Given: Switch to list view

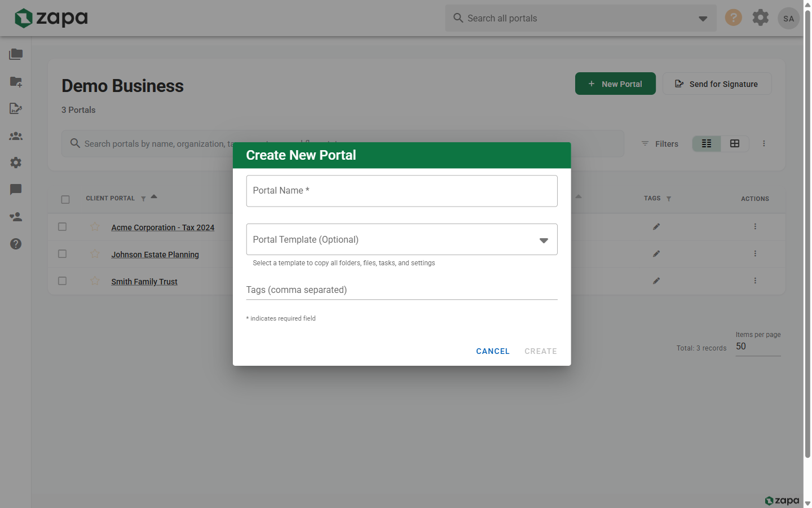Looking at the screenshot, I should point(707,144).
